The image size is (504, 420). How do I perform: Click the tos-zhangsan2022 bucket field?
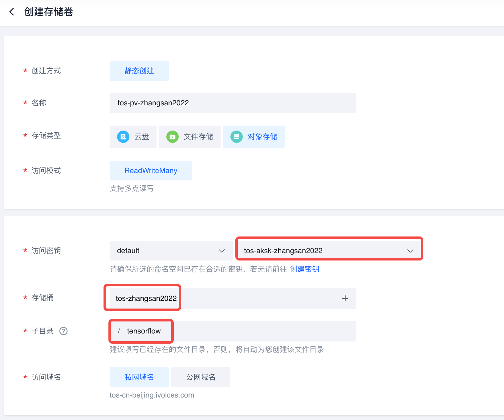click(146, 298)
